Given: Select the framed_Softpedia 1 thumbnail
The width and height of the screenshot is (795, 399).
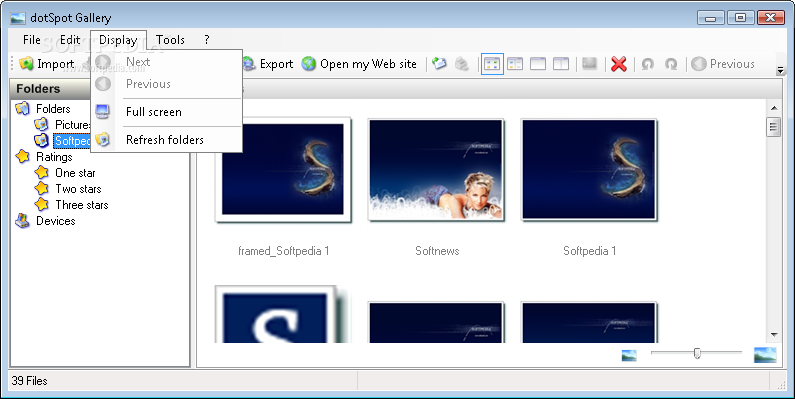Looking at the screenshot, I should [283, 170].
